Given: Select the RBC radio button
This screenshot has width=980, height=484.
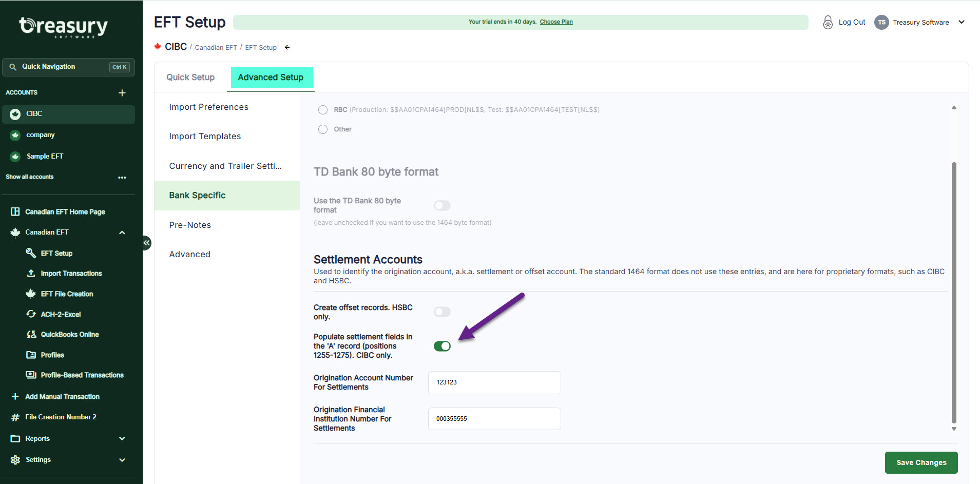Looking at the screenshot, I should tap(323, 110).
